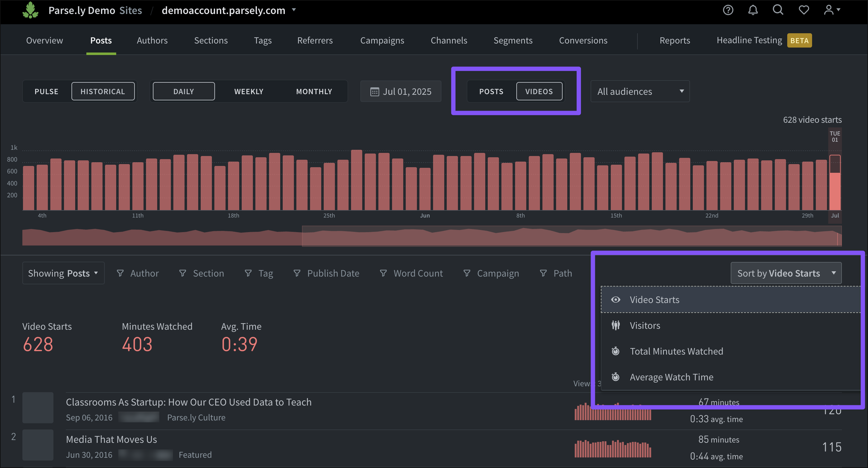Toggle to POSTS view

coord(491,91)
